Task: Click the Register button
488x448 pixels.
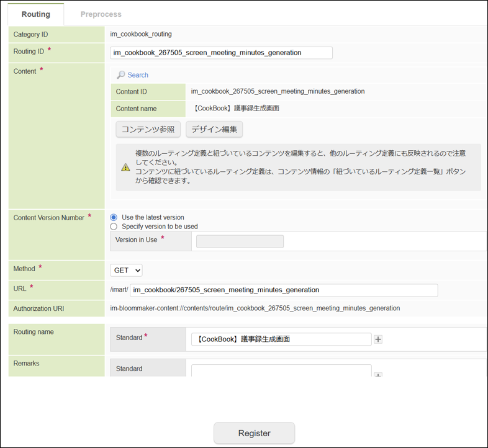Action: [254, 433]
